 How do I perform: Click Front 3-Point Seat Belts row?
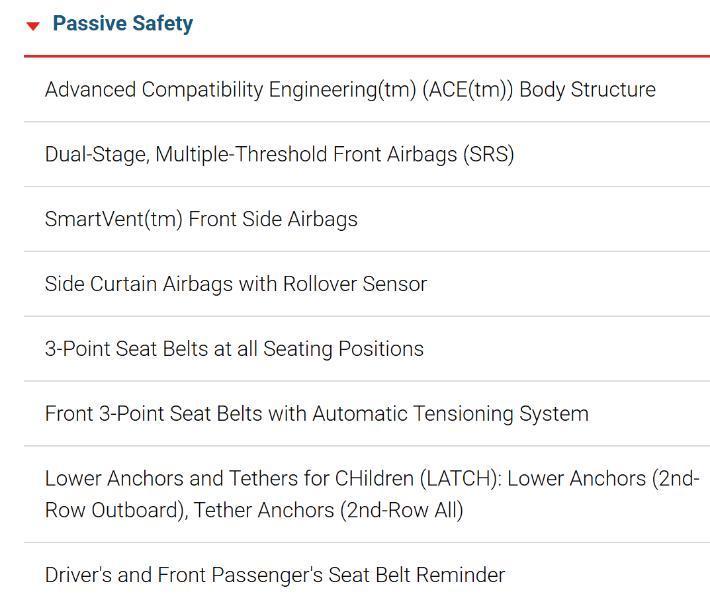(x=316, y=414)
